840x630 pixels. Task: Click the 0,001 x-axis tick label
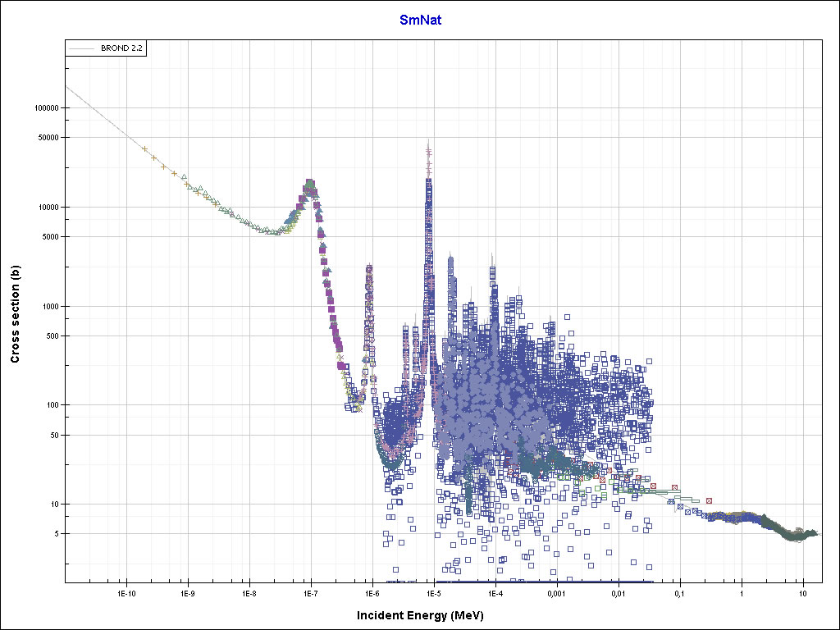tap(556, 592)
